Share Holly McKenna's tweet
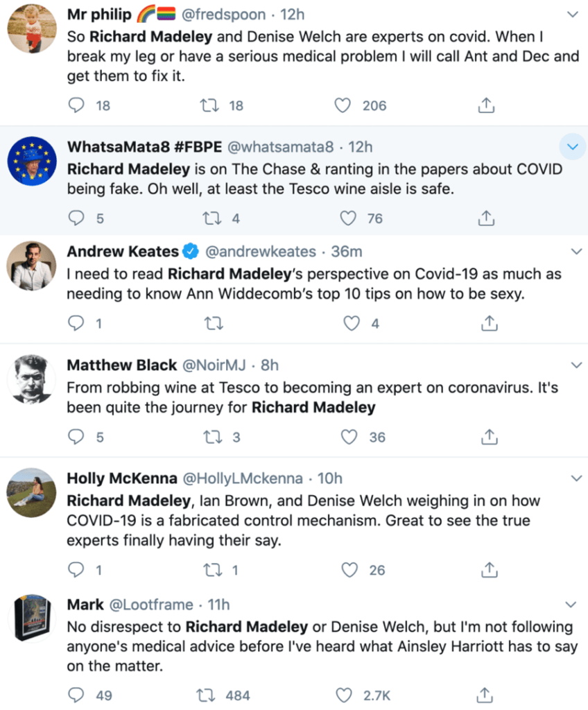Viewport: 588px width, 710px height. [487, 570]
